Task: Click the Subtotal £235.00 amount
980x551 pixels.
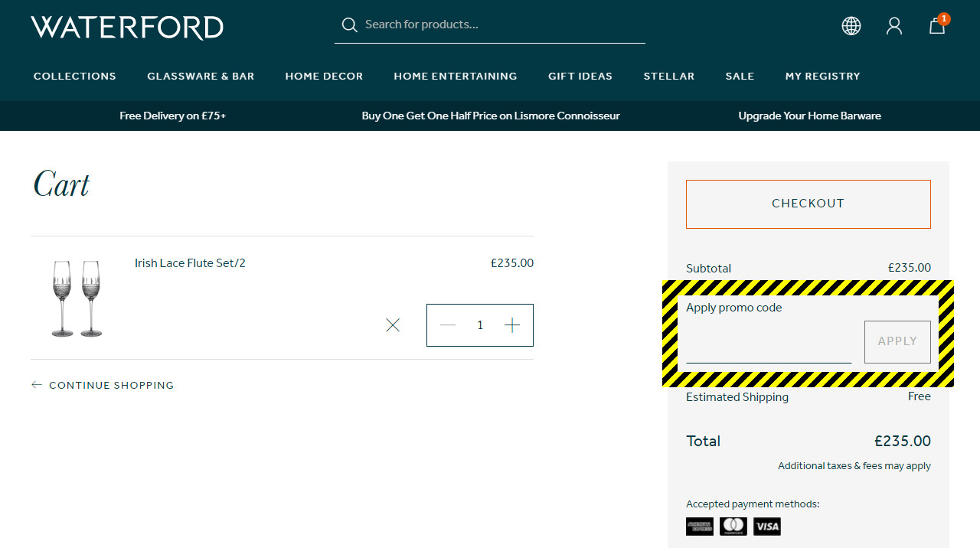Action: 910,268
